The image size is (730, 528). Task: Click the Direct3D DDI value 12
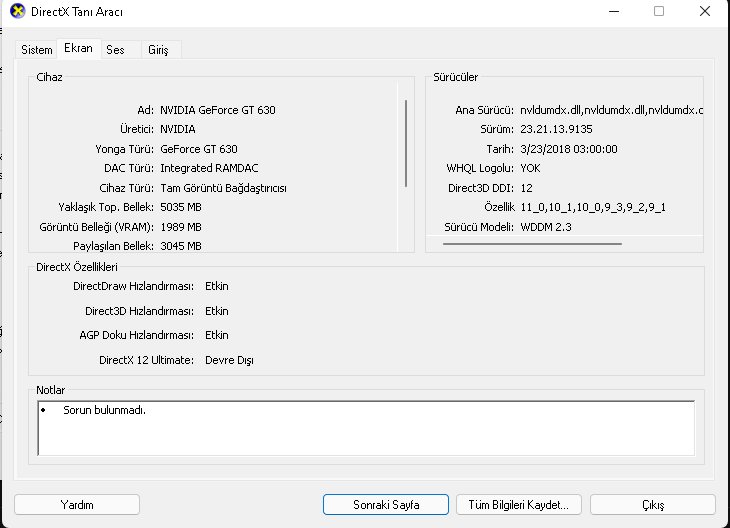(x=527, y=188)
